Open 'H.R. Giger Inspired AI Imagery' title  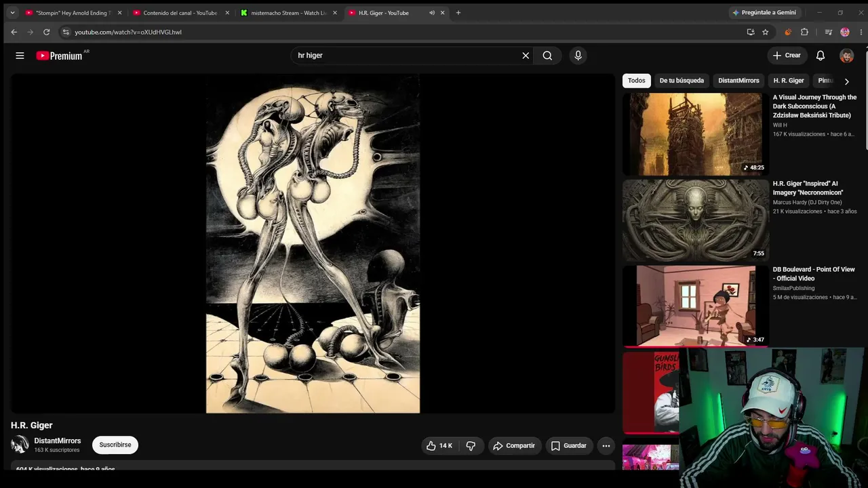[x=808, y=188]
